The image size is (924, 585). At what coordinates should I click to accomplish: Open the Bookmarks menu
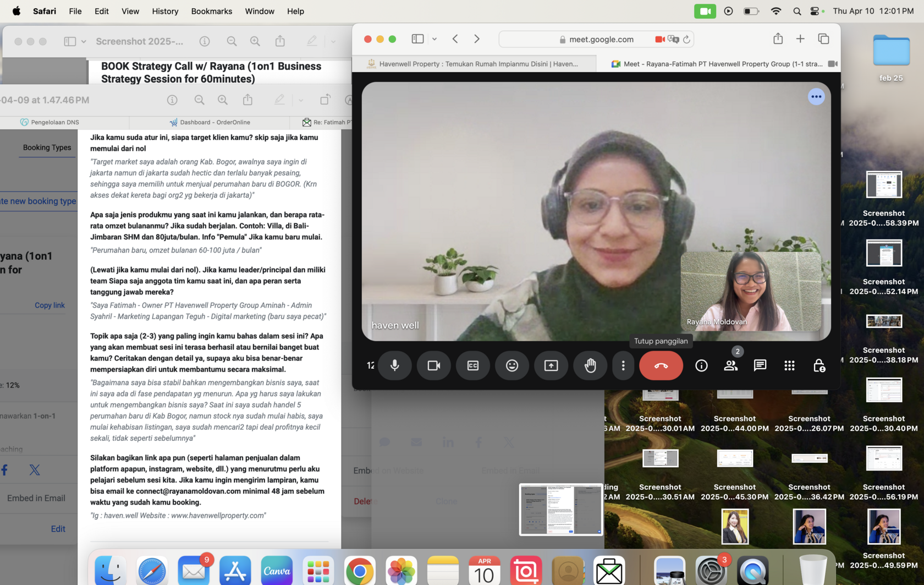point(212,11)
